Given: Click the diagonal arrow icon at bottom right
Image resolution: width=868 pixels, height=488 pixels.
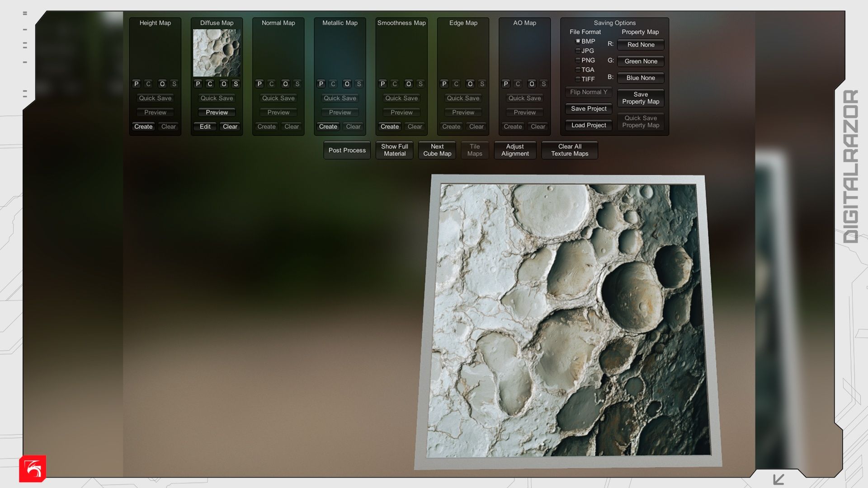Looking at the screenshot, I should (x=778, y=479).
